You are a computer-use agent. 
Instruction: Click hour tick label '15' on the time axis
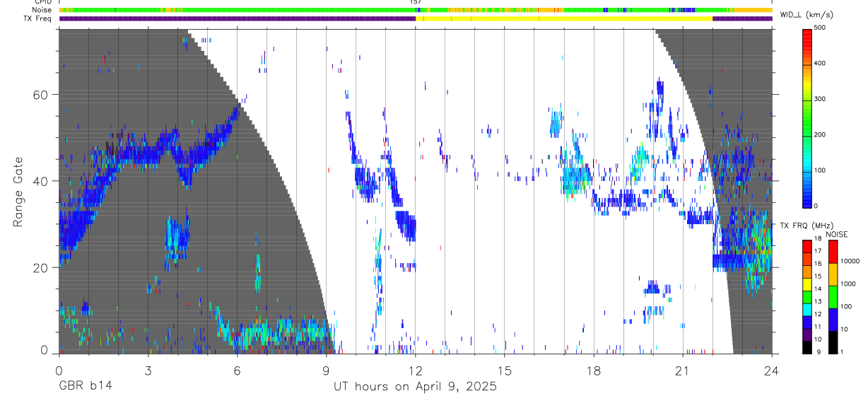tap(504, 371)
